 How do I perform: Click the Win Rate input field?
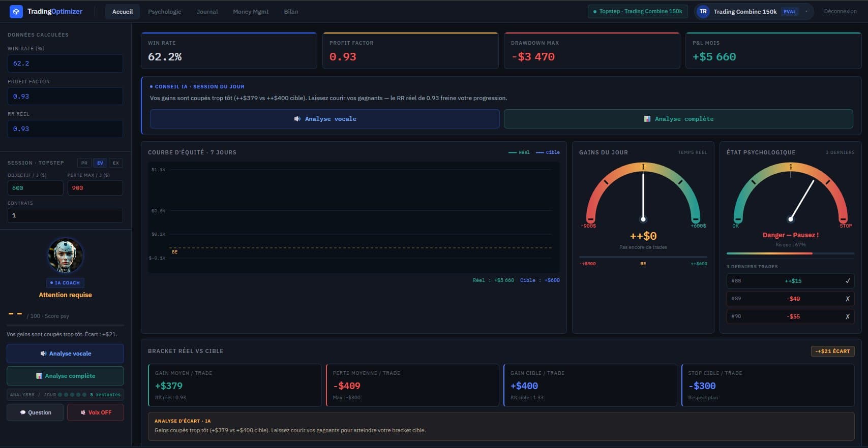coord(65,63)
